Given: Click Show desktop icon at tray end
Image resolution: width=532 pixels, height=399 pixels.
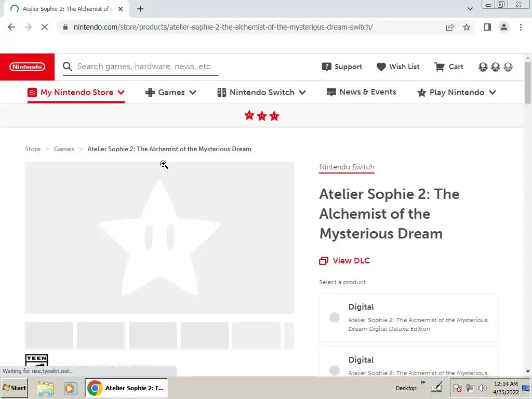Looking at the screenshot, I should [526, 388].
